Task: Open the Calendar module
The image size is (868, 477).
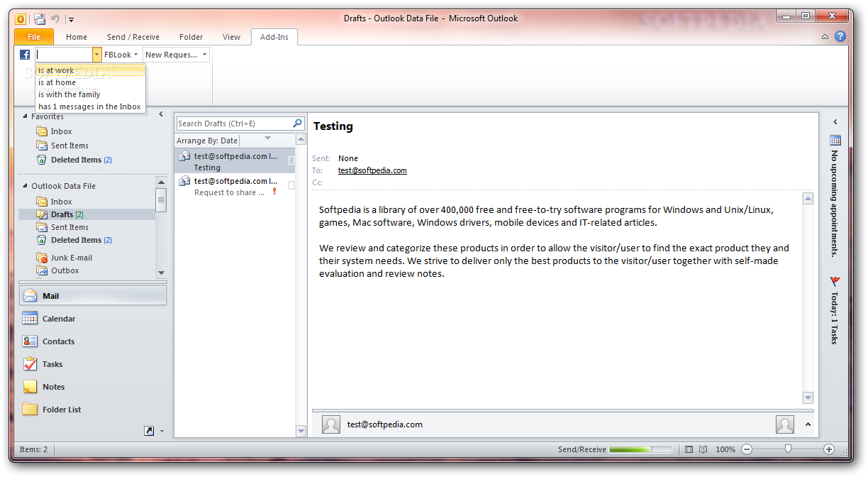Action: coord(93,319)
